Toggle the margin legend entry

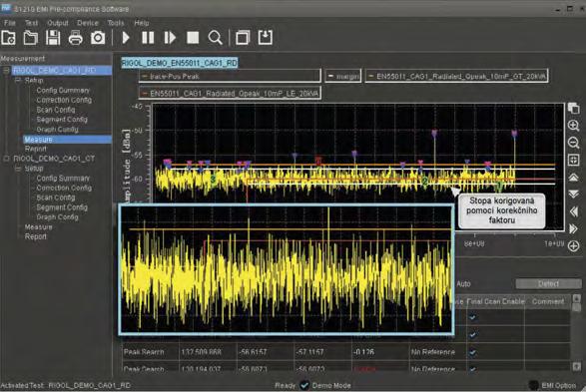(x=343, y=76)
